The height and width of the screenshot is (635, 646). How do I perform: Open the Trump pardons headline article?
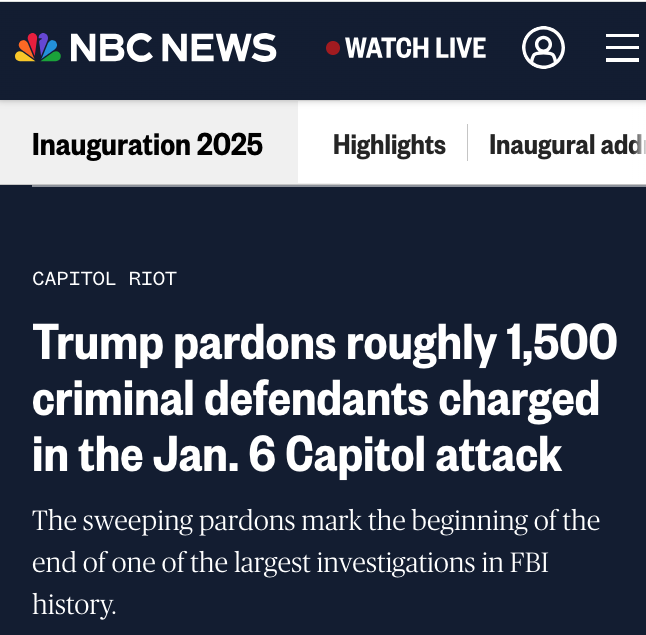[324, 399]
